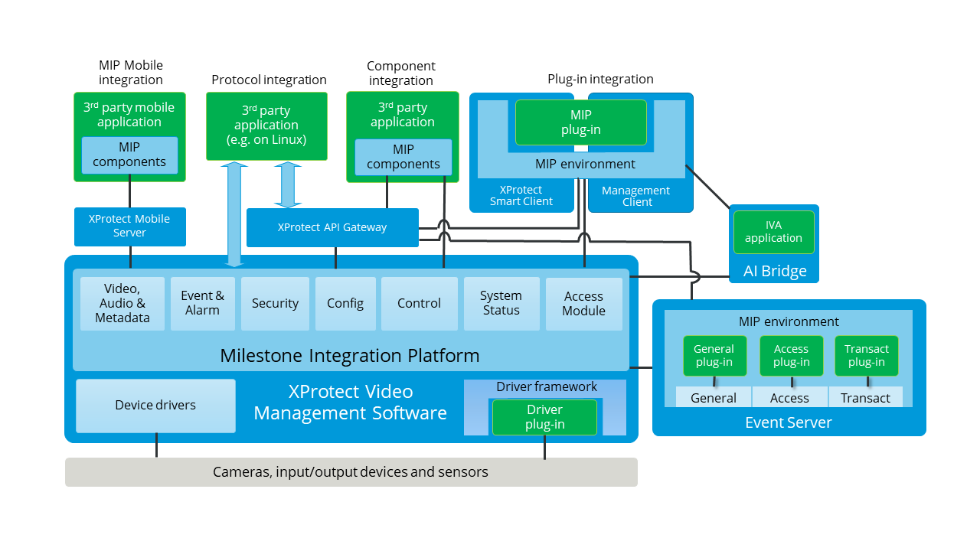Select the Device drivers box
Screen dimensions: 980x551
coord(155,406)
